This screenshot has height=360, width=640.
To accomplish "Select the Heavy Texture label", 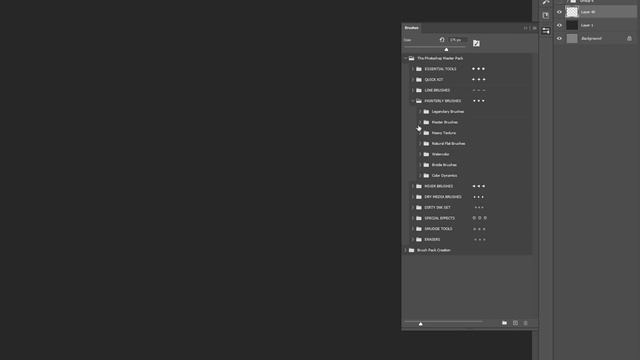I will 444,133.
